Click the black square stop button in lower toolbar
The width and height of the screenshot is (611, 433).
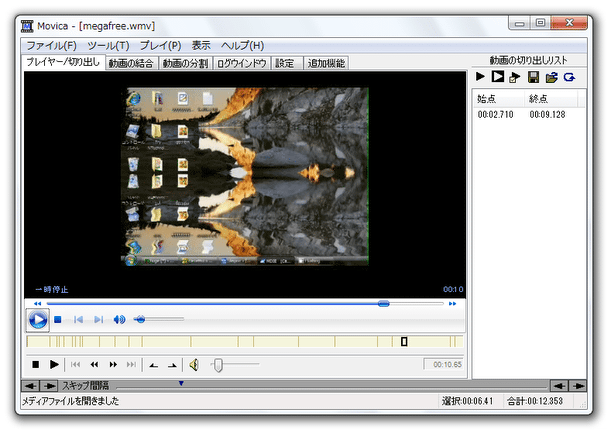coord(35,364)
